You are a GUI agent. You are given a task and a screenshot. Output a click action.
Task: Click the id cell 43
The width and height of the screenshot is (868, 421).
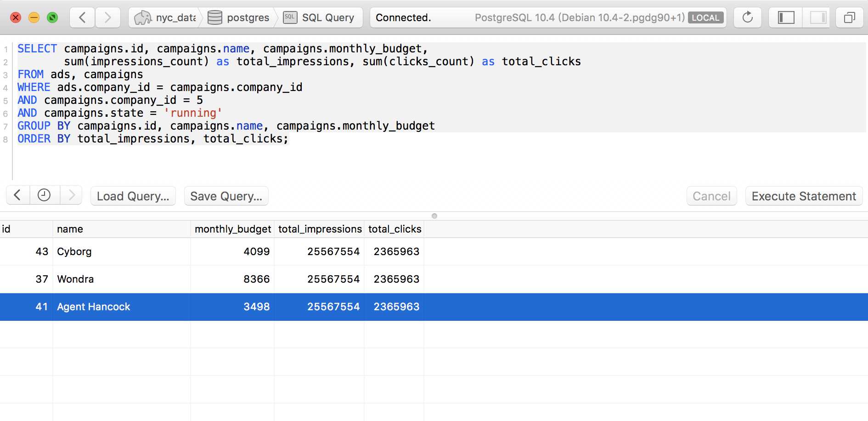[x=26, y=251]
